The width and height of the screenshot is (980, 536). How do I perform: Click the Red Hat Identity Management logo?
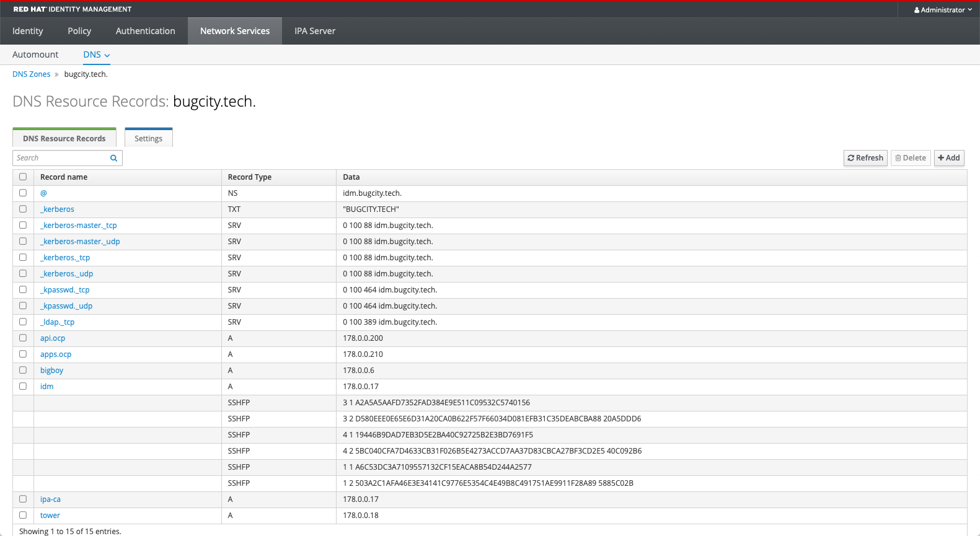tap(73, 9)
